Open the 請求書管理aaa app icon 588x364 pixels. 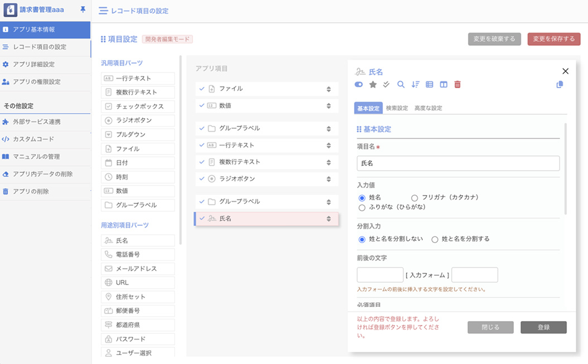pyautogui.click(x=10, y=9)
